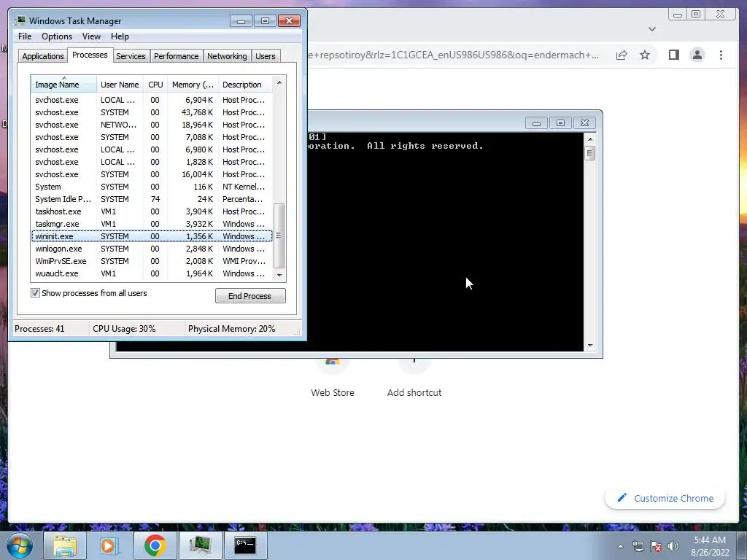Open Windows Explorer from the taskbar
Screen dimensions: 747x560
point(65,545)
